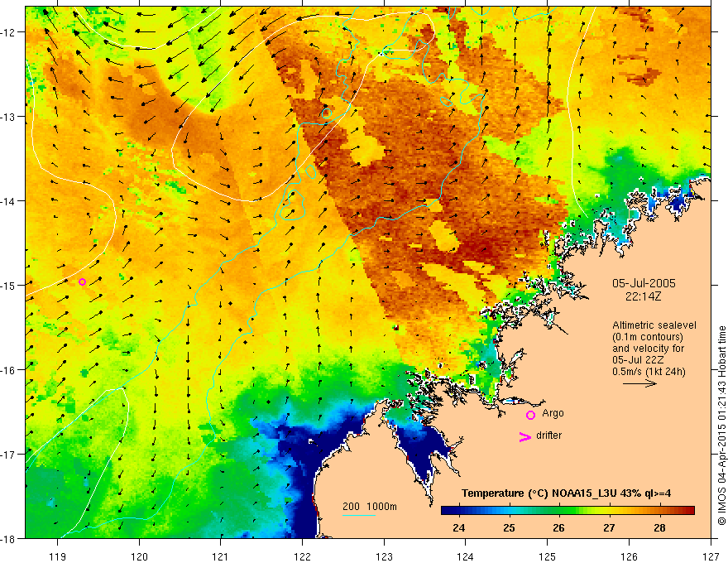Image resolution: width=728 pixels, height=563 pixels.
Task: Click the latitude axis label -14
Action: 8,201
